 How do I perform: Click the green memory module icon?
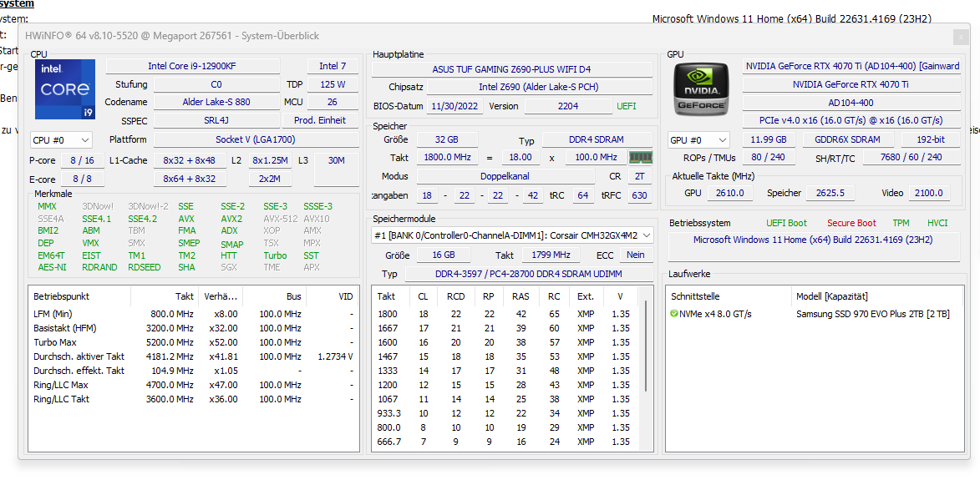(x=640, y=157)
